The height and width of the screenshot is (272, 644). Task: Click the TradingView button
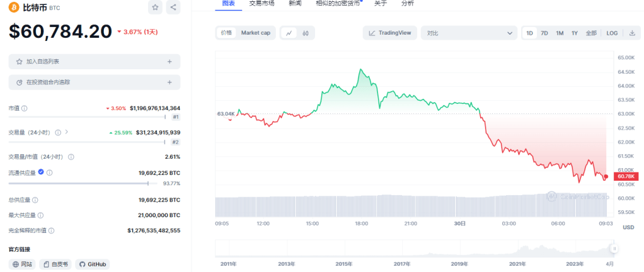tap(390, 33)
